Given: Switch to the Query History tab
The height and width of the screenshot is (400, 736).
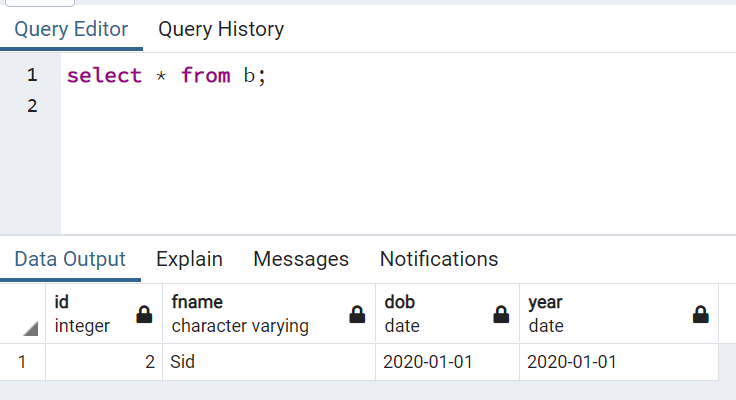Looking at the screenshot, I should pyautogui.click(x=221, y=30).
